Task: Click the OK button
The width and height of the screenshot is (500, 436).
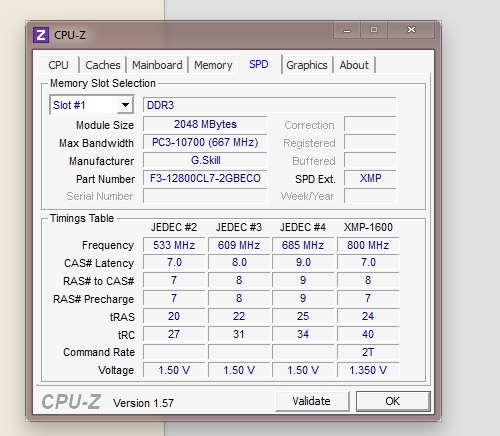Action: point(393,401)
